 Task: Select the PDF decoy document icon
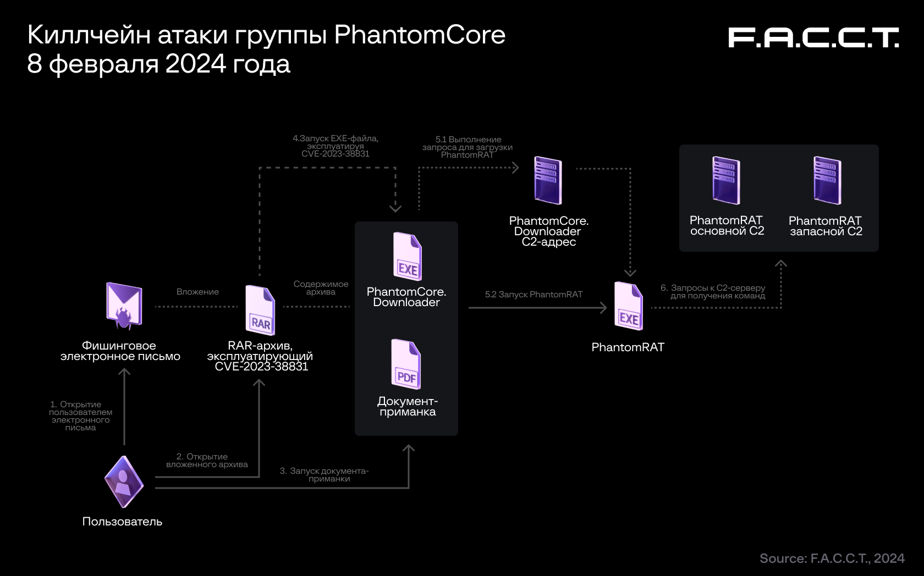(406, 363)
